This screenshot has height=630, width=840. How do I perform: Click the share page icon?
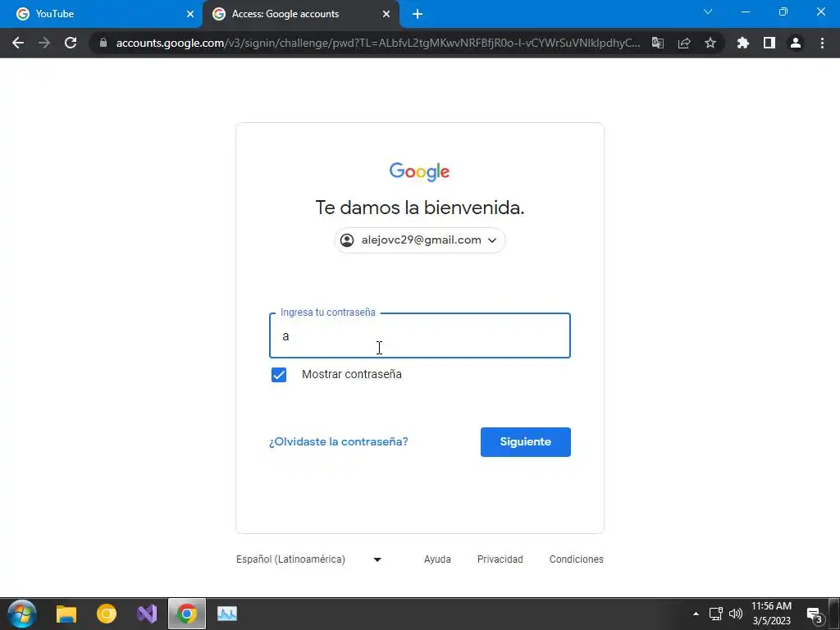(x=684, y=43)
